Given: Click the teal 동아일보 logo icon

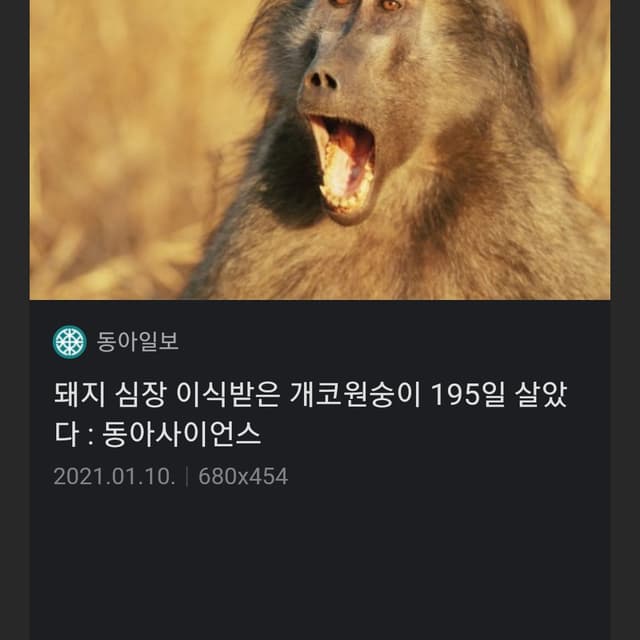Looking at the screenshot, I should click(70, 342).
